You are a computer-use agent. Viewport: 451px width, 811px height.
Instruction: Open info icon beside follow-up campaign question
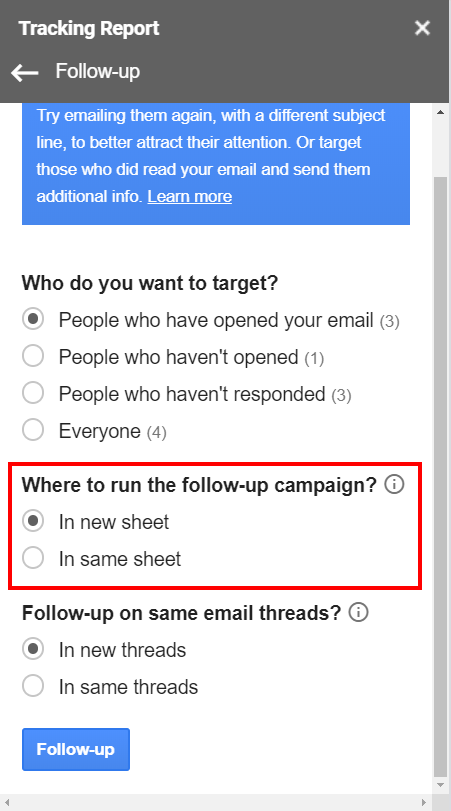(394, 485)
